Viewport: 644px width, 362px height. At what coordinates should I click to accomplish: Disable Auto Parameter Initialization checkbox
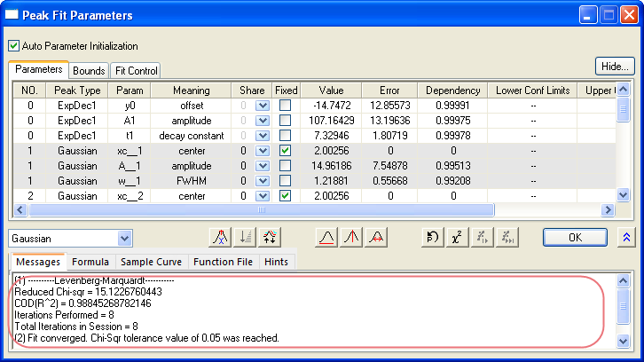pyautogui.click(x=13, y=45)
